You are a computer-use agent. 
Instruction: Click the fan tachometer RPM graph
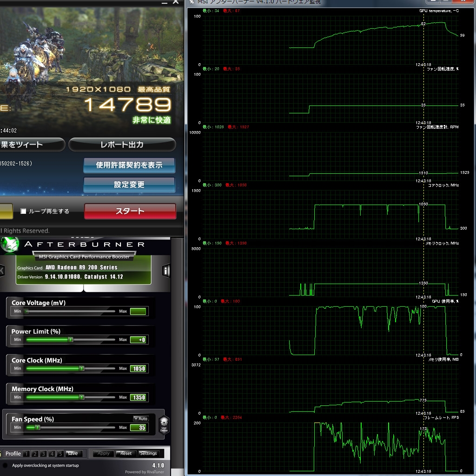coord(331,156)
